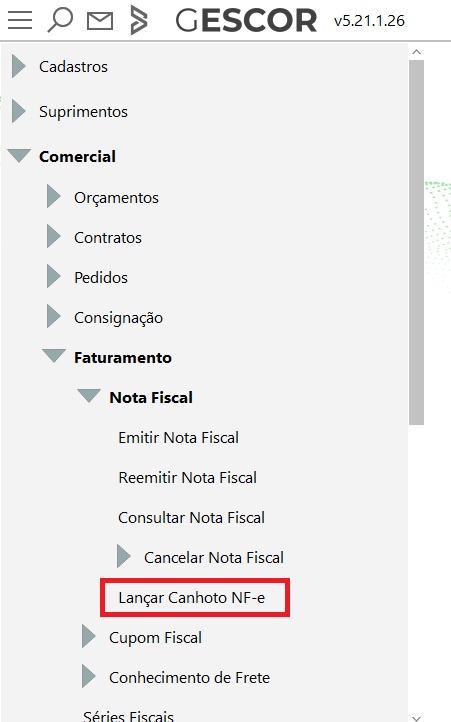Open the envelope messages icon
The width and height of the screenshot is (451, 722).
coord(100,21)
